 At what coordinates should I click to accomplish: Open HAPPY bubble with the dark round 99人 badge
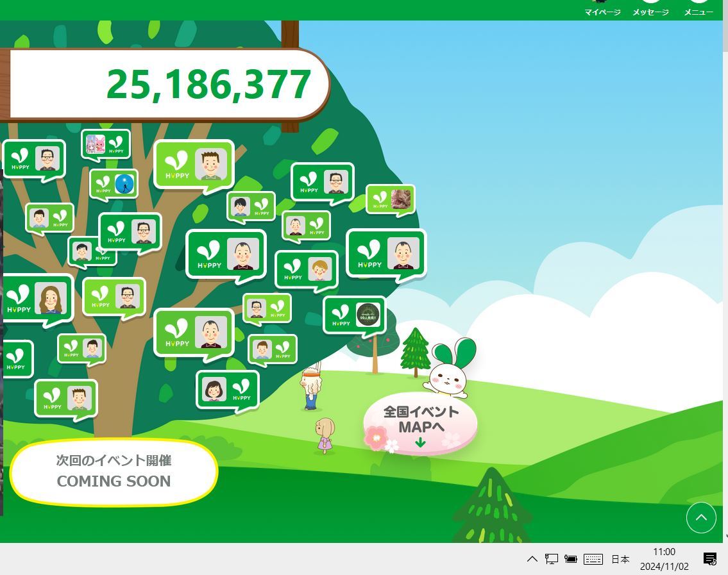click(x=355, y=316)
